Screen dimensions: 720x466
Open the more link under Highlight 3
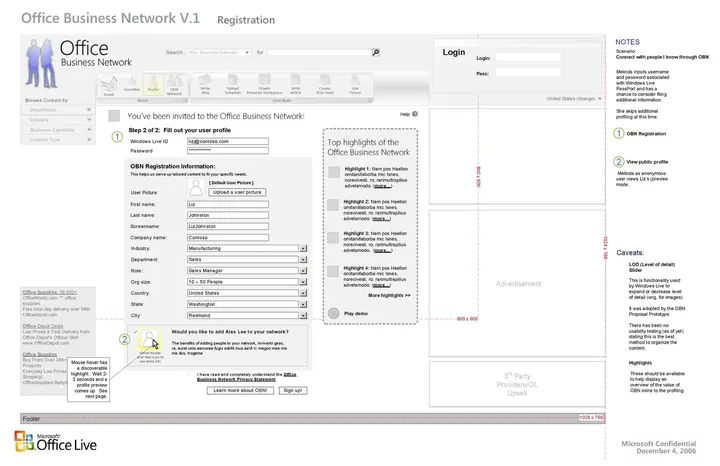click(382, 251)
